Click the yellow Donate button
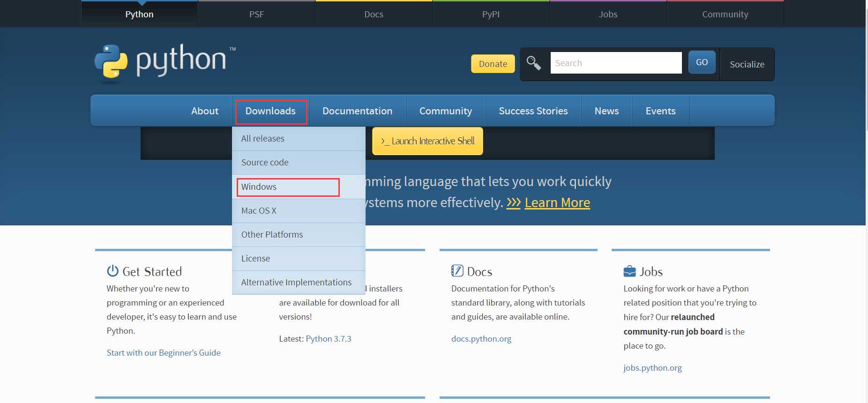Screen dimensions: 868x403 [493, 64]
